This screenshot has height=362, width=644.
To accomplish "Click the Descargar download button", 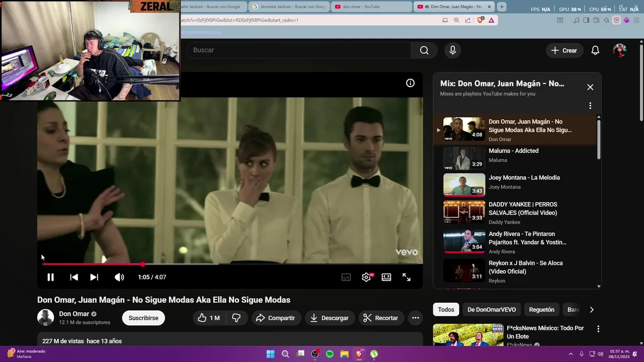I will click(330, 318).
